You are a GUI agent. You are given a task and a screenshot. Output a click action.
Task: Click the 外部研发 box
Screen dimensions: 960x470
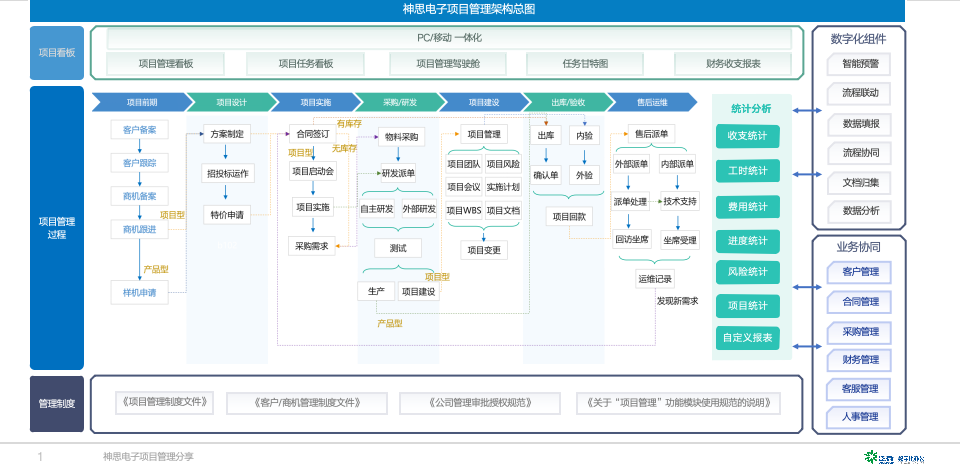419,209
